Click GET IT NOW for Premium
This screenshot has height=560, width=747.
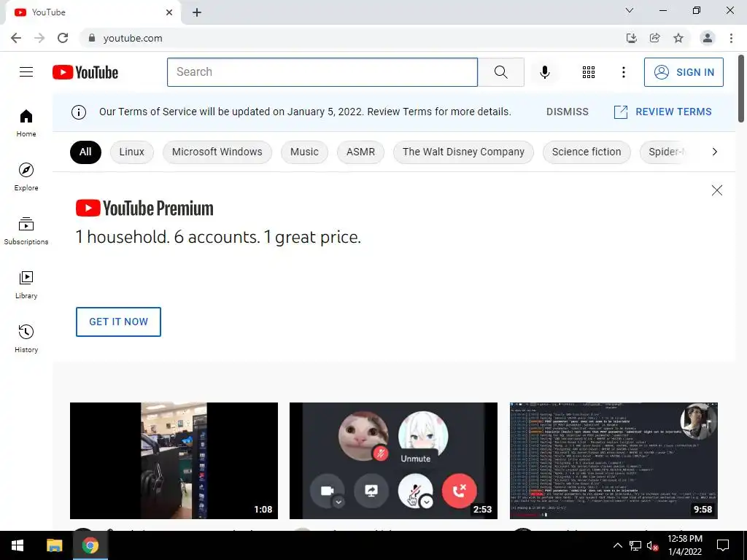tap(118, 322)
